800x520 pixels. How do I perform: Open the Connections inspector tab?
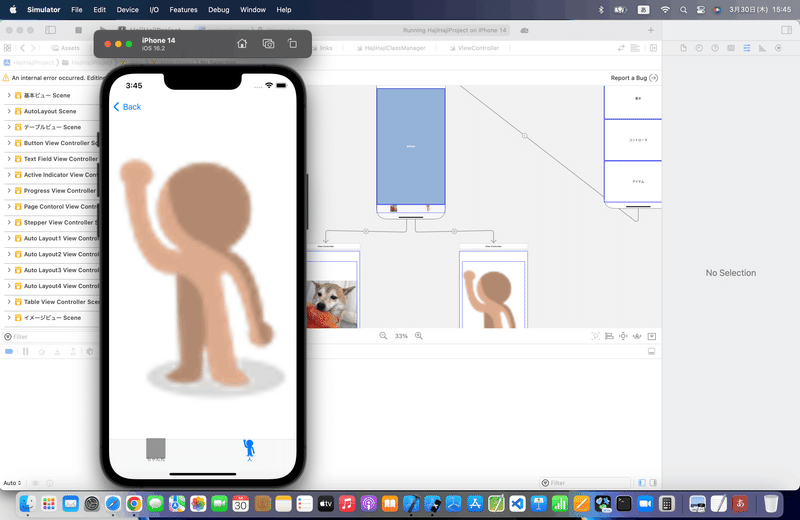coord(779,48)
